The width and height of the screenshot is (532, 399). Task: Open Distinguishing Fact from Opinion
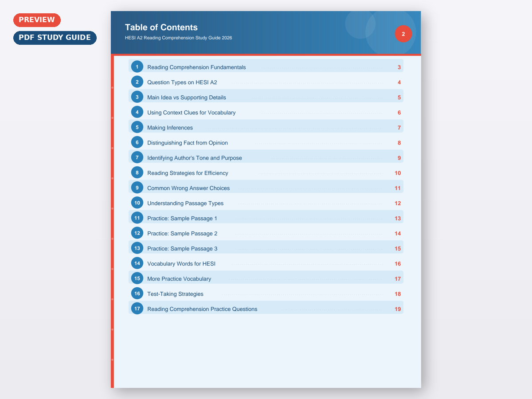pyautogui.click(x=187, y=143)
